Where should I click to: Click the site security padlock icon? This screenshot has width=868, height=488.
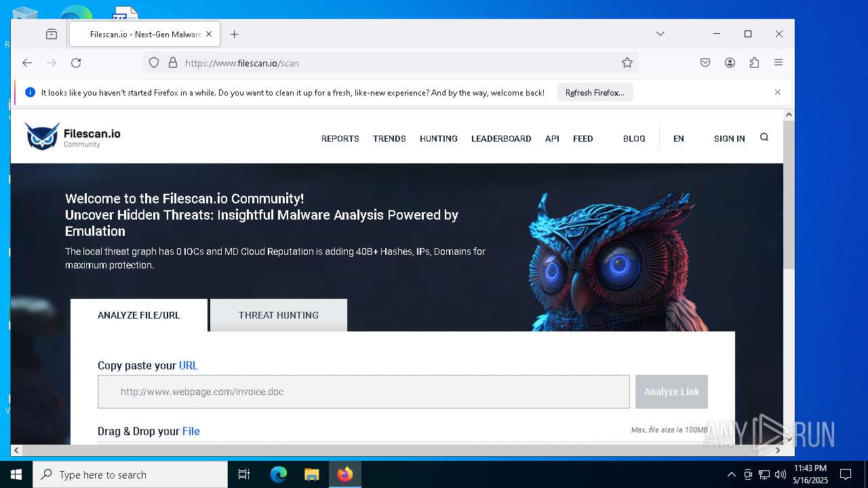pyautogui.click(x=173, y=62)
